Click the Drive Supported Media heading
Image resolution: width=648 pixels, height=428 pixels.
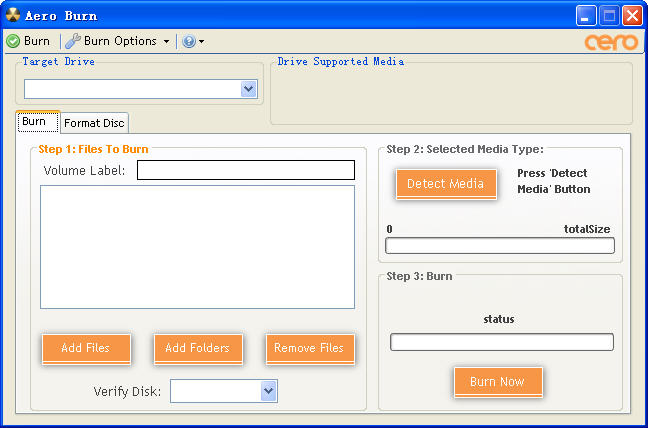click(x=341, y=62)
